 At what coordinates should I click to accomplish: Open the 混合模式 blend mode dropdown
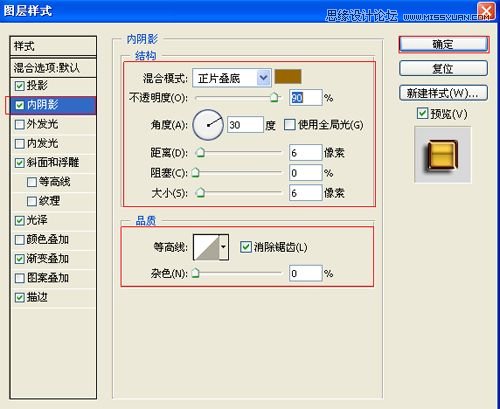[x=232, y=78]
